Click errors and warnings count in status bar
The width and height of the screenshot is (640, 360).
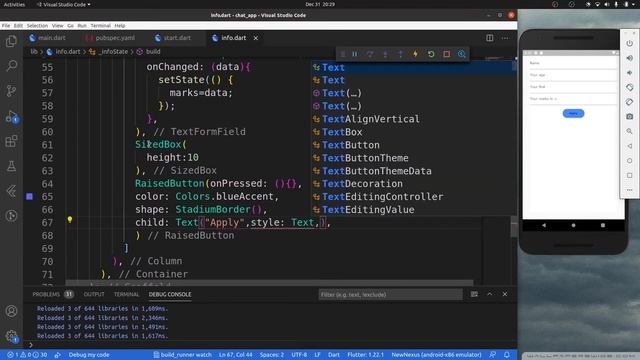[27, 355]
